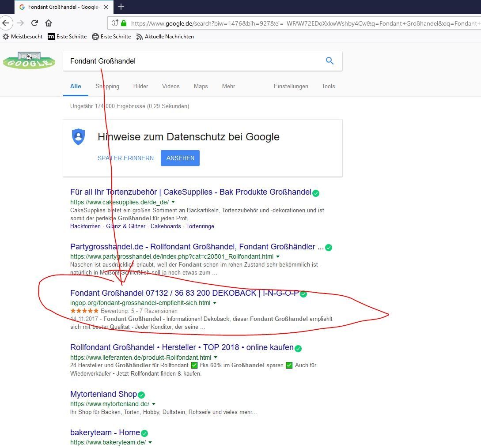Open the Cakeboards sitelink
The height and width of the screenshot is (448, 481).
pos(166,226)
